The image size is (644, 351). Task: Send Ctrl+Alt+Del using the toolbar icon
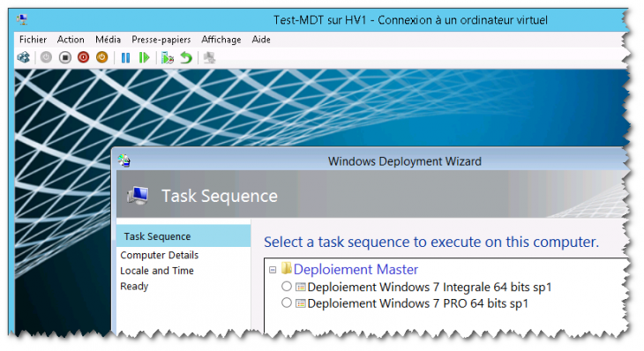tap(24, 57)
